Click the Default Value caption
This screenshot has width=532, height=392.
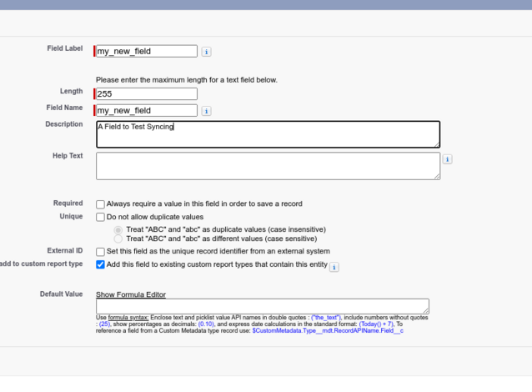click(x=62, y=294)
